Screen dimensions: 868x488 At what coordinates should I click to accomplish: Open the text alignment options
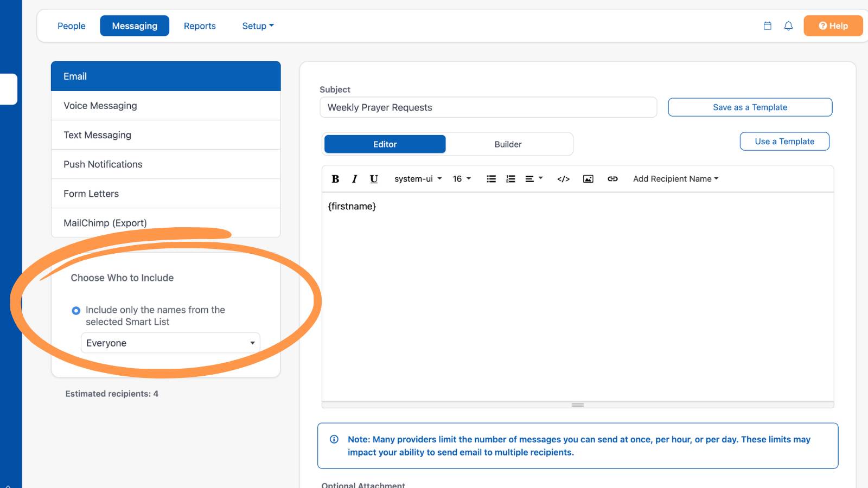pos(534,179)
